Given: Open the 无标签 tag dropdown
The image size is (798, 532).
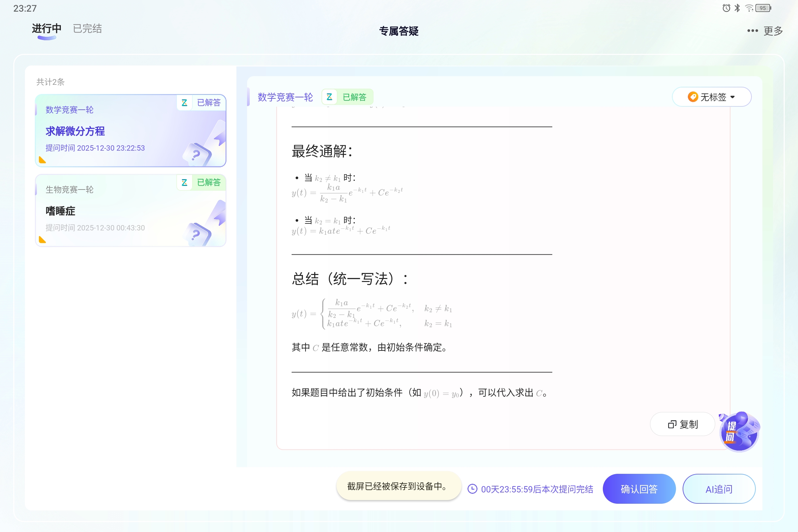Looking at the screenshot, I should tap(712, 97).
